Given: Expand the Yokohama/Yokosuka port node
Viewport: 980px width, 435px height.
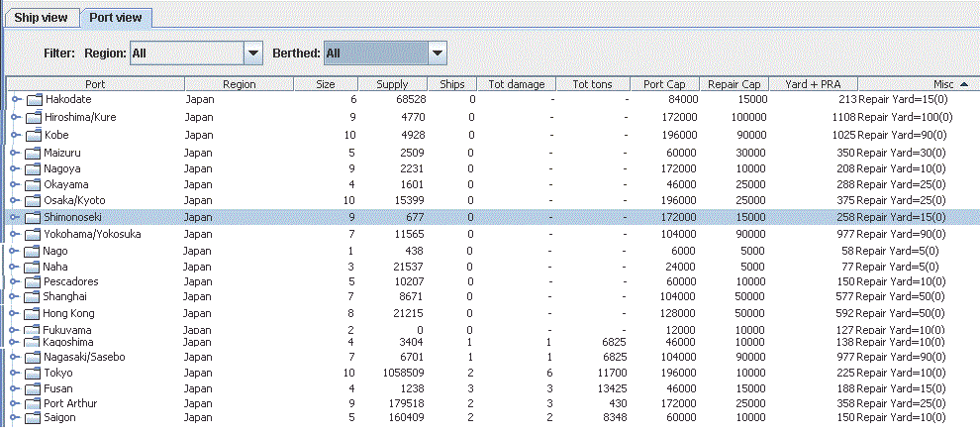Looking at the screenshot, I should click(x=16, y=234).
